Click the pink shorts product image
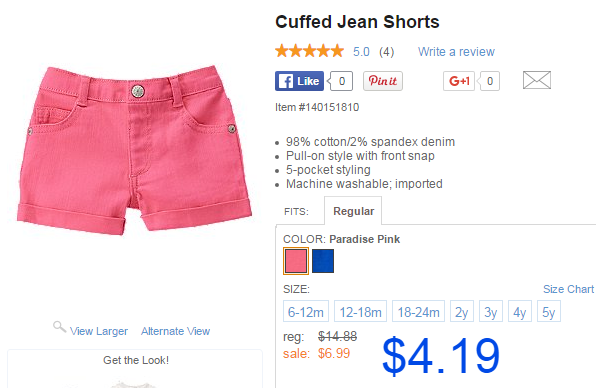The image size is (596, 388). coord(135,149)
